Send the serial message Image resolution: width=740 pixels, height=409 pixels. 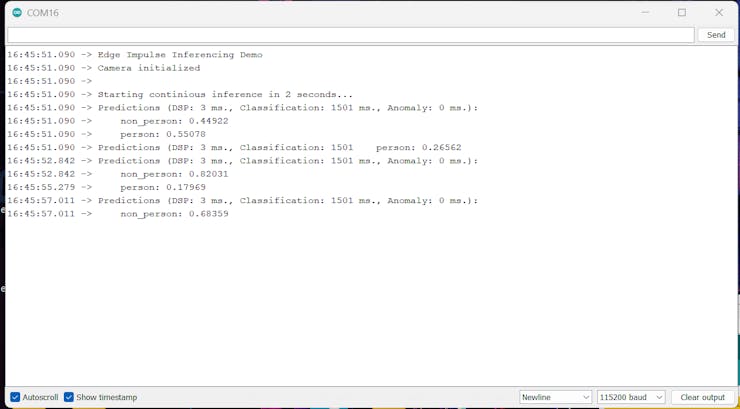(x=716, y=35)
